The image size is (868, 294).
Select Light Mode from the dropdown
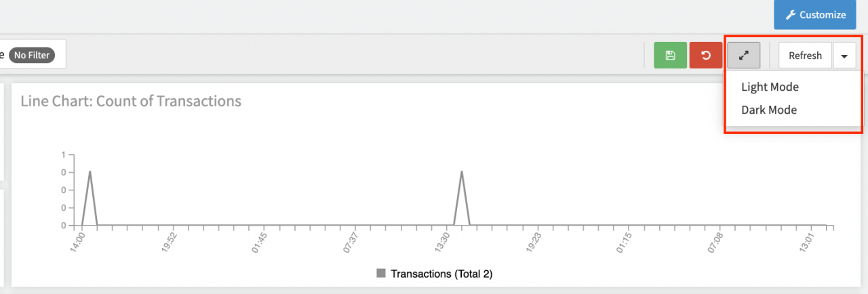pos(770,87)
